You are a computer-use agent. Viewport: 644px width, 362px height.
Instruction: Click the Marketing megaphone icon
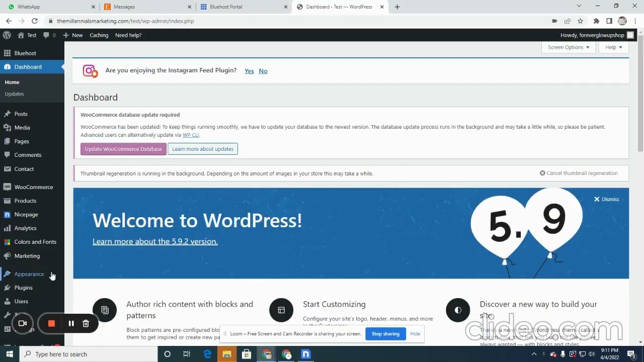tap(7, 256)
